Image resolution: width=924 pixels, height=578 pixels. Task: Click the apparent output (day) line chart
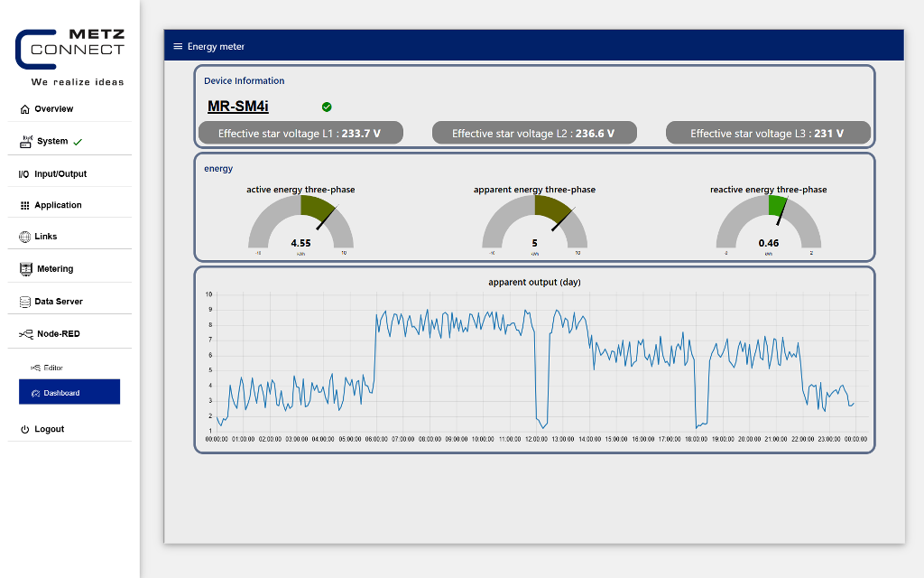pos(536,366)
